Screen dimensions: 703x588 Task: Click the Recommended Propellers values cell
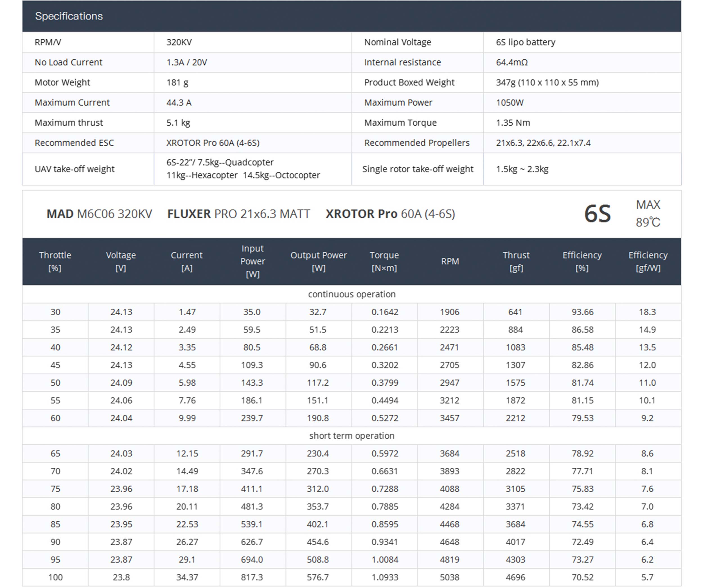543,143
